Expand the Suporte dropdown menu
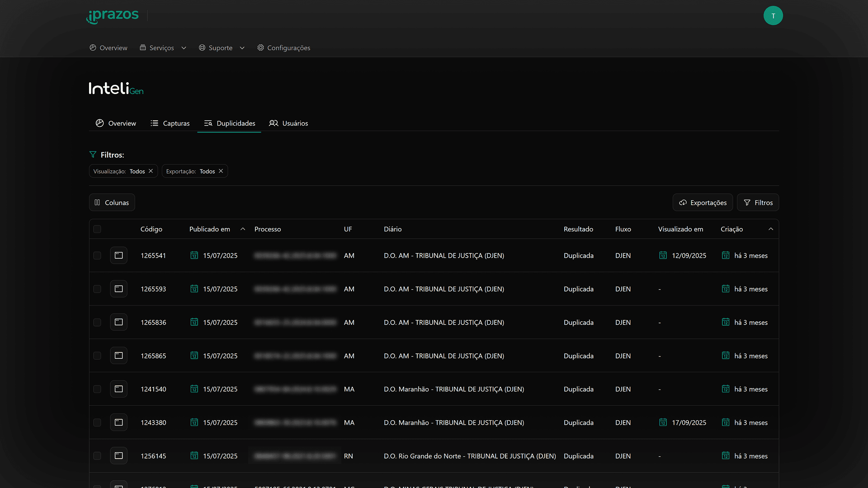This screenshot has width=868, height=488. coord(222,48)
